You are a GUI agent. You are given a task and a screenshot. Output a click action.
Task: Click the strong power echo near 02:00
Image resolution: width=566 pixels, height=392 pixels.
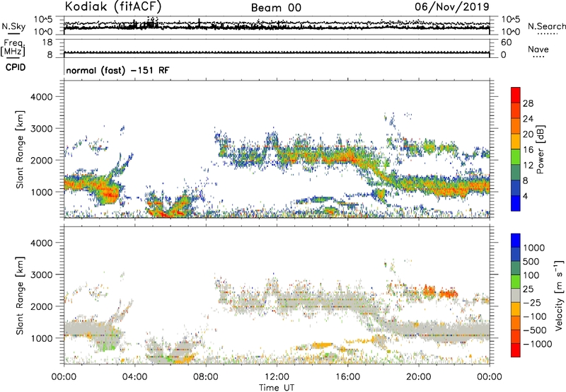(107, 193)
